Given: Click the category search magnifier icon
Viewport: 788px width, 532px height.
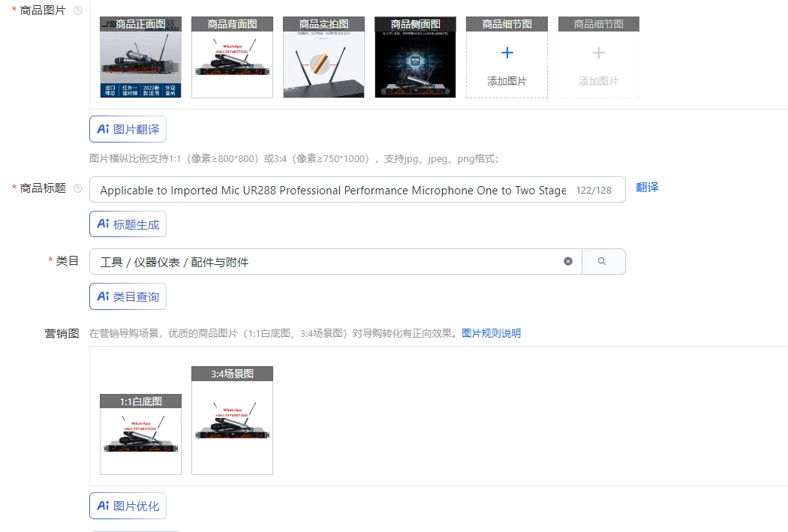Looking at the screenshot, I should 602,261.
